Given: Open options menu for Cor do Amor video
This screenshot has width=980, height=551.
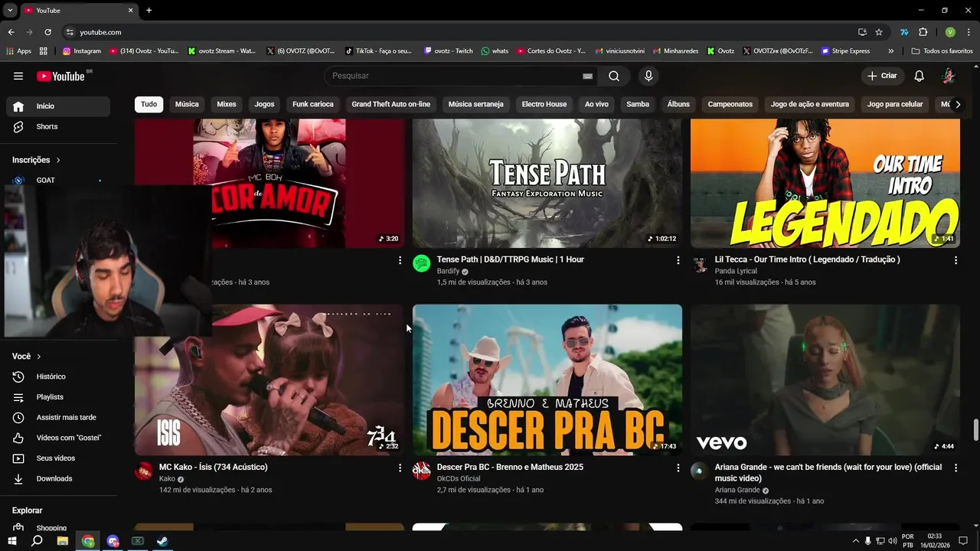Looking at the screenshot, I should [400, 260].
